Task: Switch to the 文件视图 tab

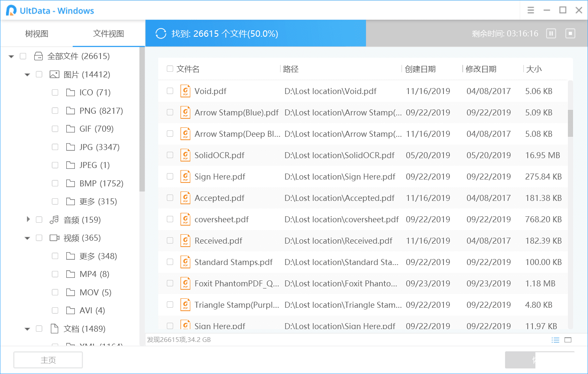Action: 109,34
